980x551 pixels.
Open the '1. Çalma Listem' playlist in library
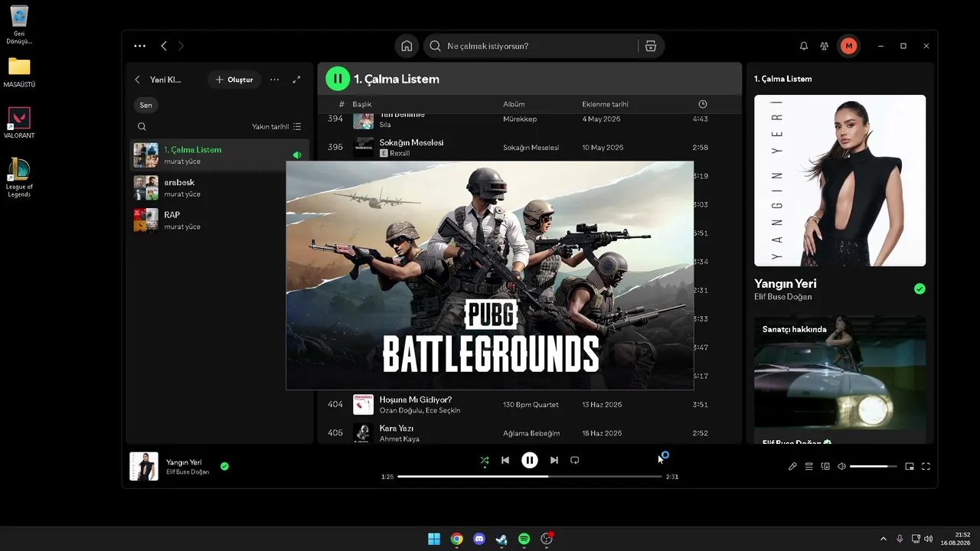(219, 155)
